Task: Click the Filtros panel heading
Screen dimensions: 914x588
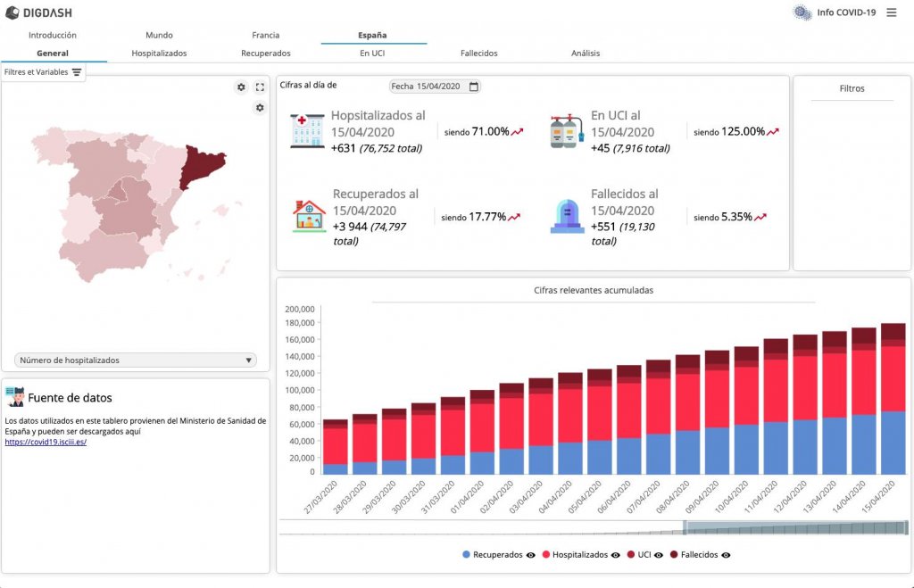Action: click(x=852, y=88)
